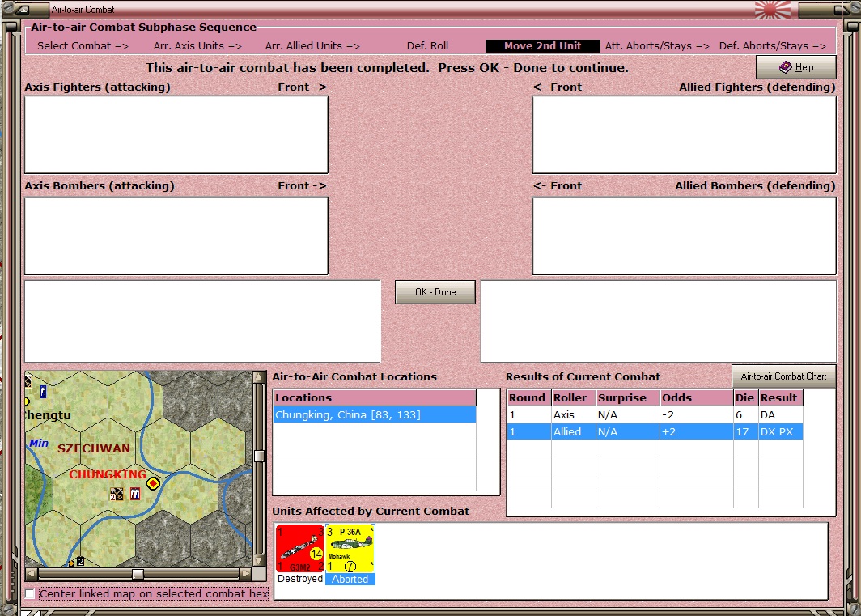Select the aborted P-36A Mohawk unit counter
The height and width of the screenshot is (616, 861).
coord(350,549)
